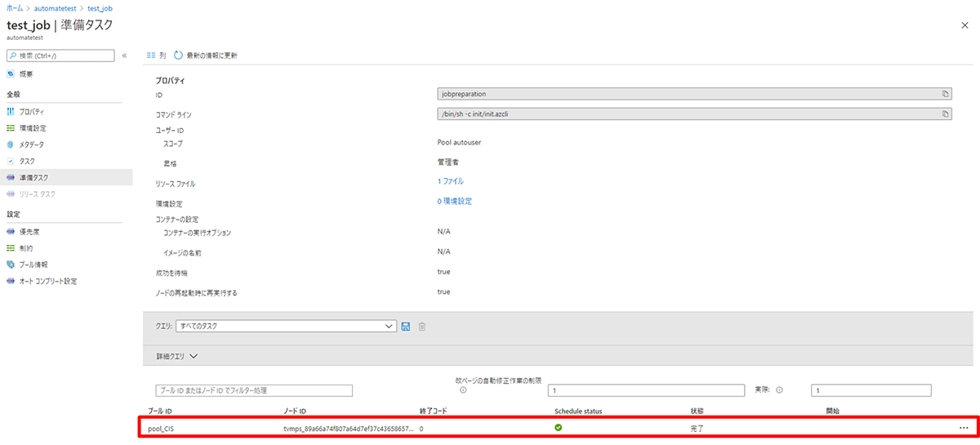Viewport: 980px width, 445px height.
Task: Copy the jobpreparation ID value
Action: point(945,94)
